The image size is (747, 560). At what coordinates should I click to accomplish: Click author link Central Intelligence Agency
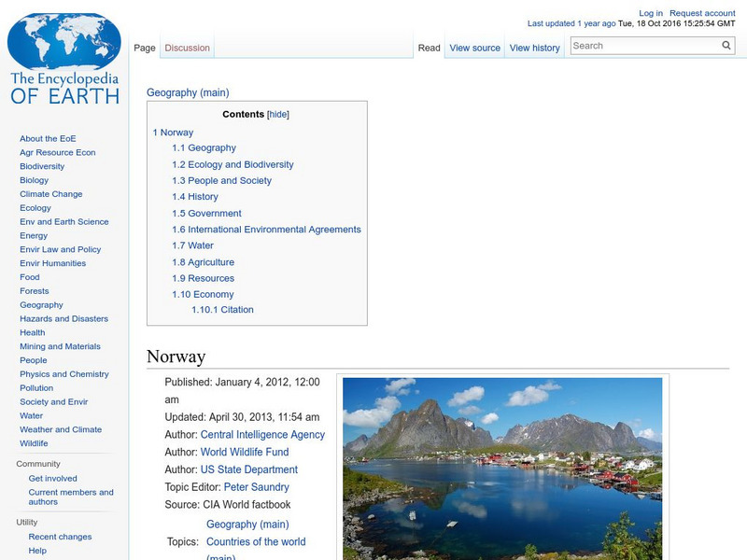263,434
